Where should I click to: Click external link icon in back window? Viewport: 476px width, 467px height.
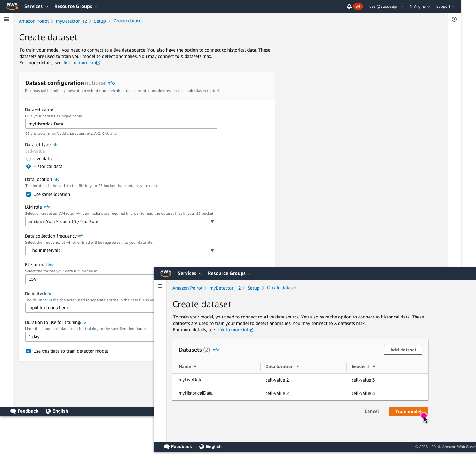98,63
